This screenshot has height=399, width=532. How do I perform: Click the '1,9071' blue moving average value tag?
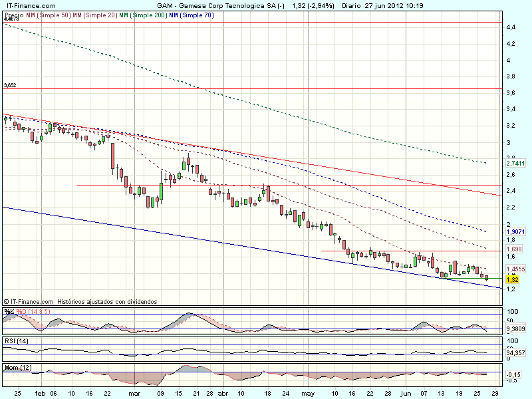point(515,231)
